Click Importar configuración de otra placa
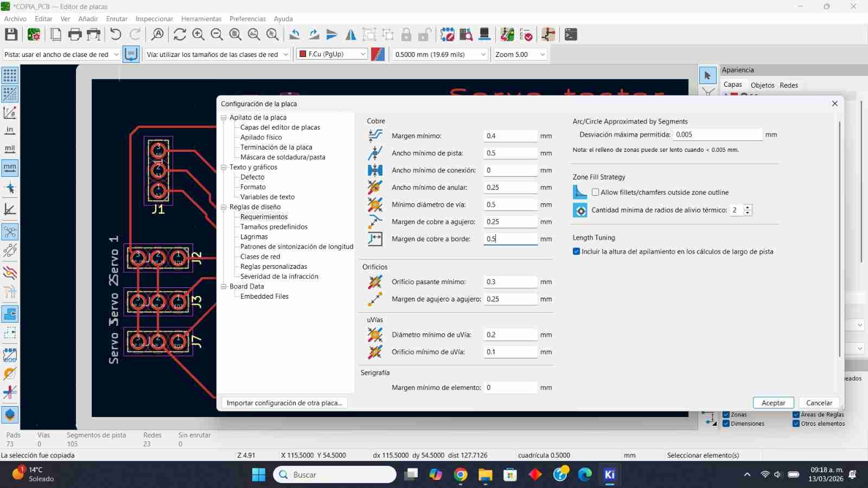This screenshot has height=488, width=868. tap(284, 403)
